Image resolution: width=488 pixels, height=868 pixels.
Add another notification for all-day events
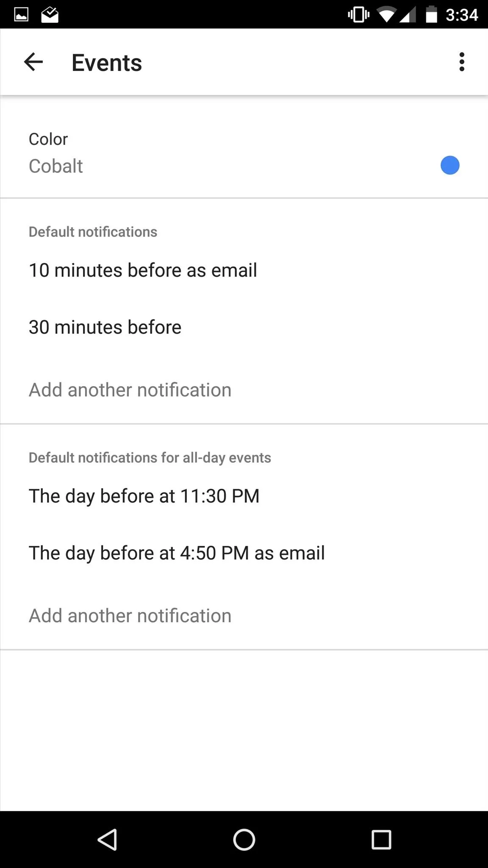pyautogui.click(x=244, y=616)
